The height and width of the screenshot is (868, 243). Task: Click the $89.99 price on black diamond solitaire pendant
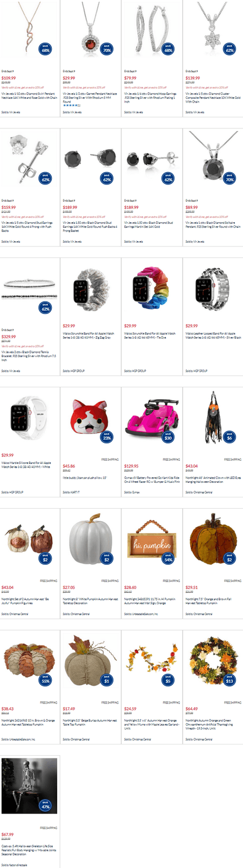click(x=192, y=208)
